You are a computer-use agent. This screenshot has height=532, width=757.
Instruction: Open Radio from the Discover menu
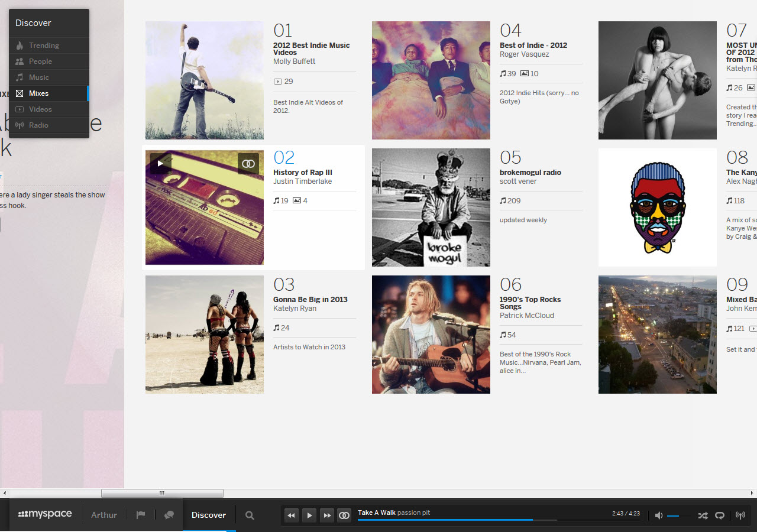pyautogui.click(x=38, y=125)
